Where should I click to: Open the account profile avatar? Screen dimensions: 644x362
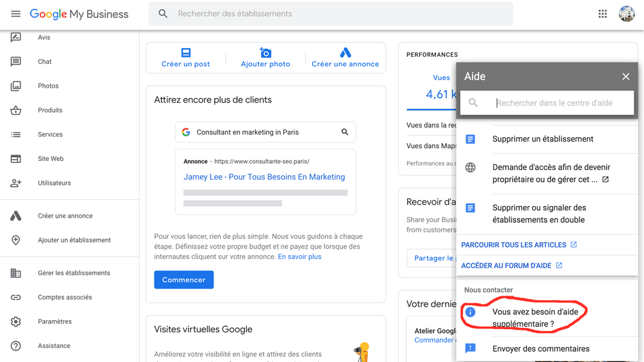tap(627, 14)
